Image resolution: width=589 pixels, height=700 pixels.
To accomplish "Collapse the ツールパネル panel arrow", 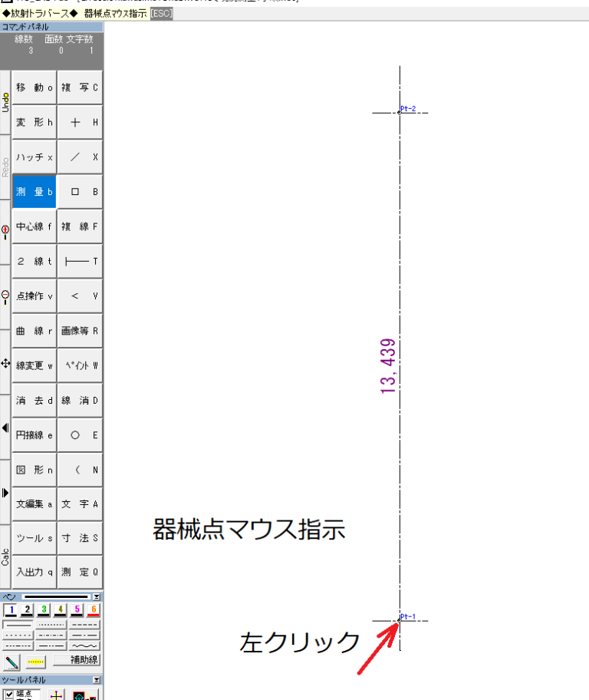I will tap(97, 680).
